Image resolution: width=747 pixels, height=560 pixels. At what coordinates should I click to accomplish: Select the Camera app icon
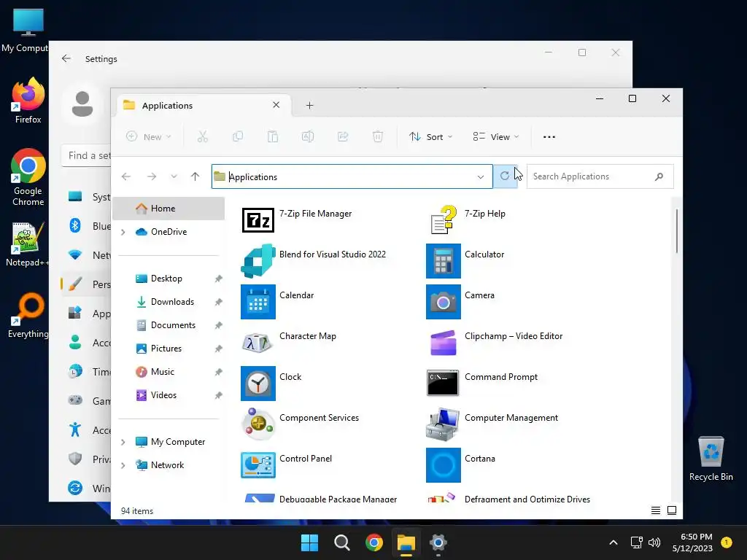click(x=443, y=302)
